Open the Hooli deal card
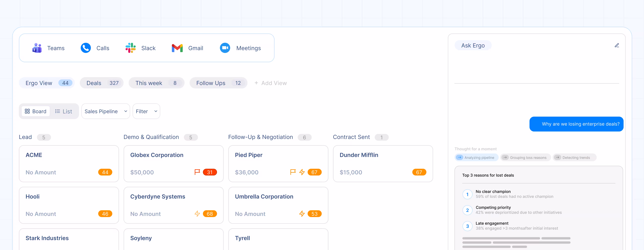The image size is (644, 250). tap(69, 205)
